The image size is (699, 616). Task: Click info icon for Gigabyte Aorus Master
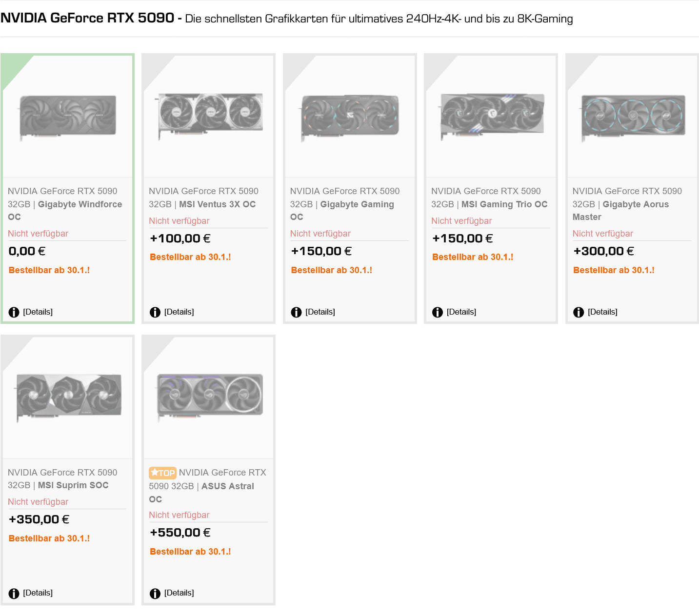[579, 312]
